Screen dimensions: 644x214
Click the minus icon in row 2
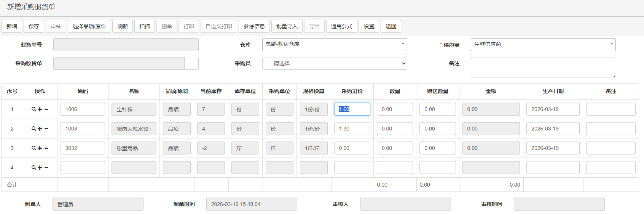[x=46, y=129]
